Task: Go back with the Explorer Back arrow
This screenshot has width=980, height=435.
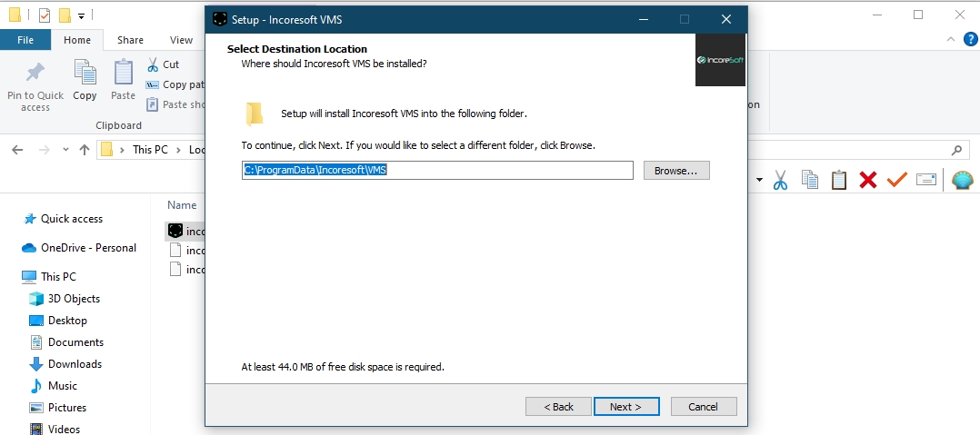Action: click(17, 150)
